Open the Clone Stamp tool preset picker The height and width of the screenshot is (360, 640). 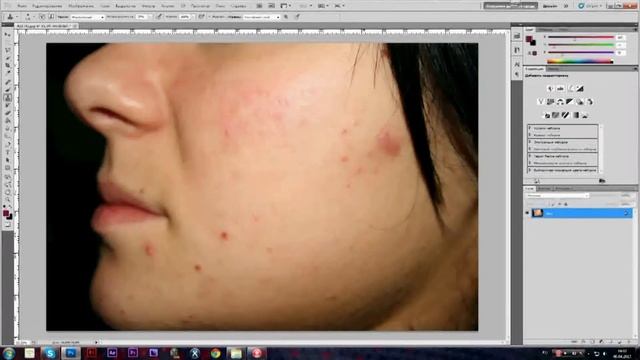[x=11, y=17]
